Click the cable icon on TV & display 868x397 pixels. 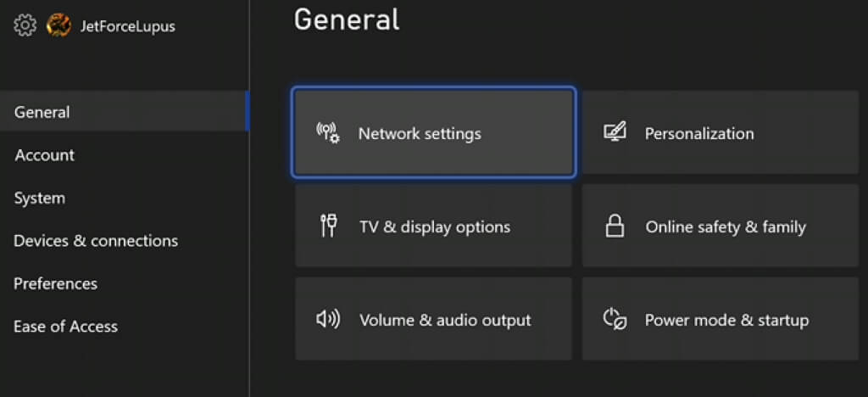329,226
